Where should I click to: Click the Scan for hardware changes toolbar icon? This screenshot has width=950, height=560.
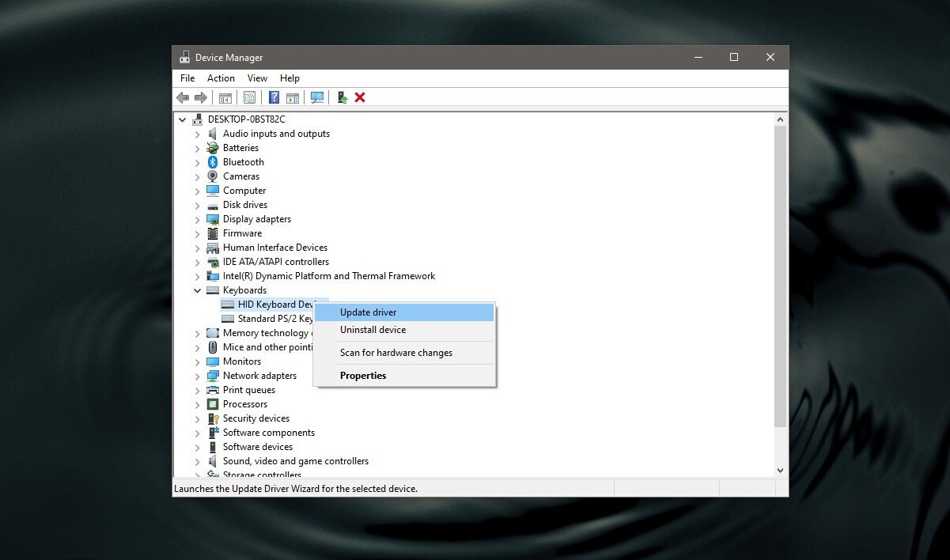[x=316, y=96]
